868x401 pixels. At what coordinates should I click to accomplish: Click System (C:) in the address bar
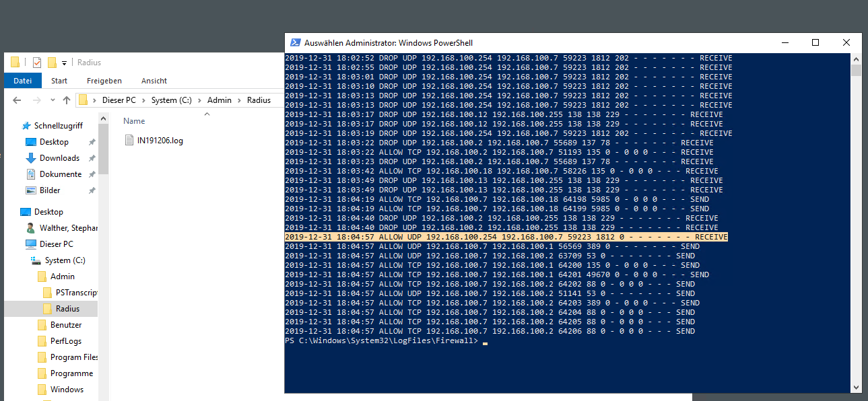click(x=173, y=100)
